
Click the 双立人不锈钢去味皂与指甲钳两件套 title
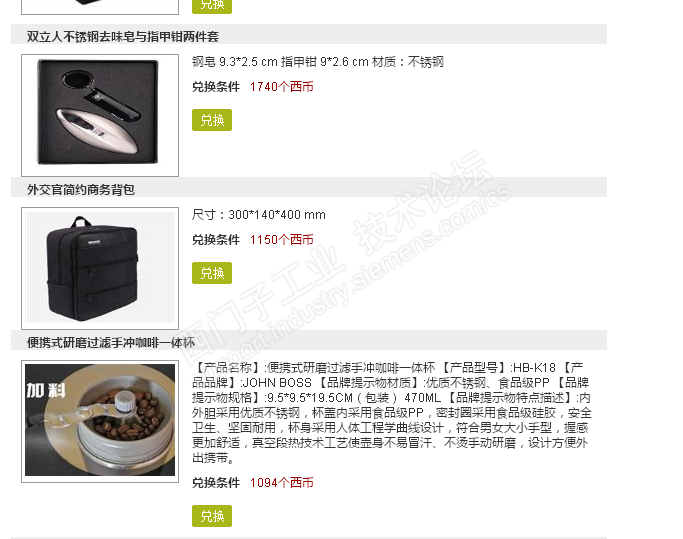point(123,37)
